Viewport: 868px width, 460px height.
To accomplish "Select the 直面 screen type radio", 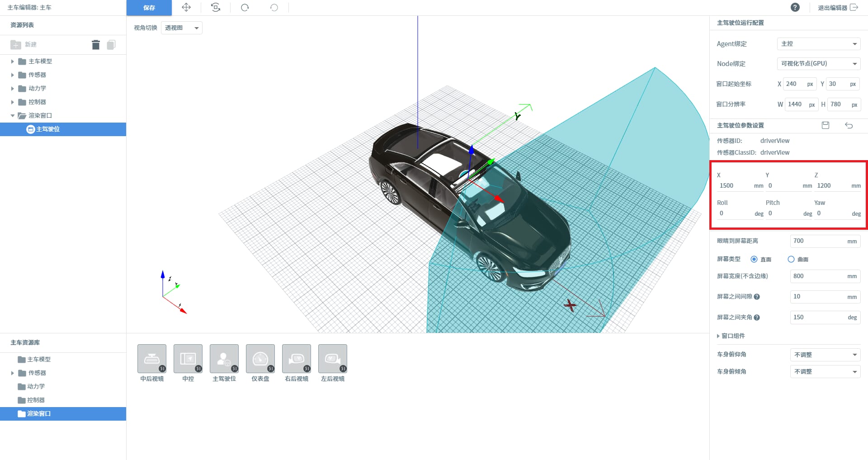I will click(x=754, y=259).
